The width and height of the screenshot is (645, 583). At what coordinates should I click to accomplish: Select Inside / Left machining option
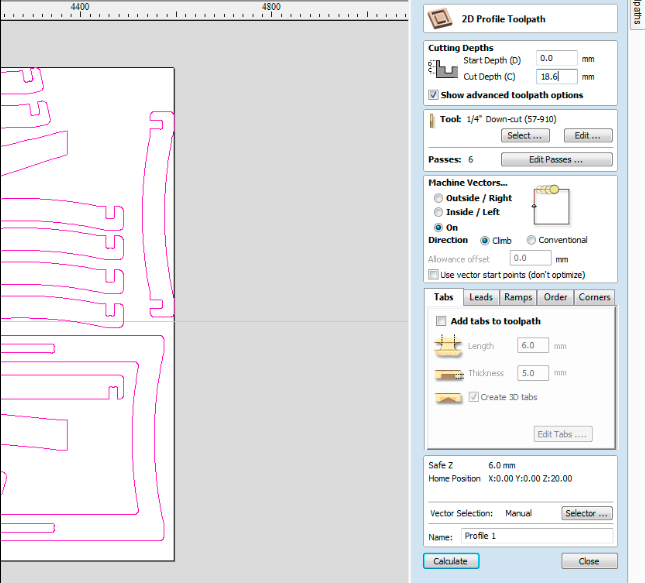439,212
